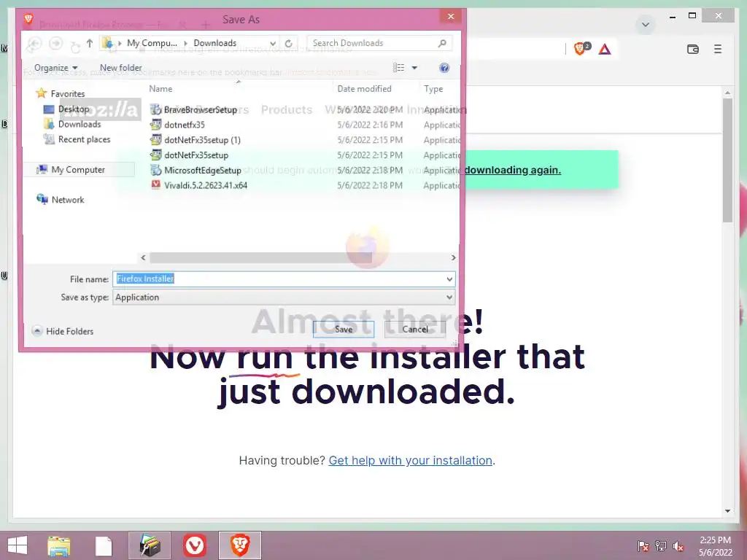Open the Save as type combo box
The height and width of the screenshot is (560, 747).
coord(284,297)
